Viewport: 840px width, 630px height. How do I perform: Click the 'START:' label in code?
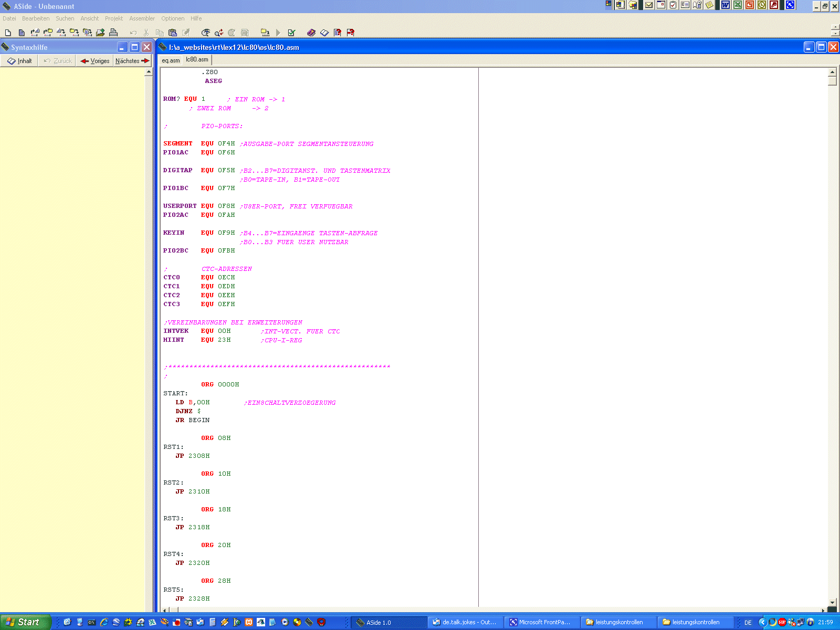tap(175, 394)
